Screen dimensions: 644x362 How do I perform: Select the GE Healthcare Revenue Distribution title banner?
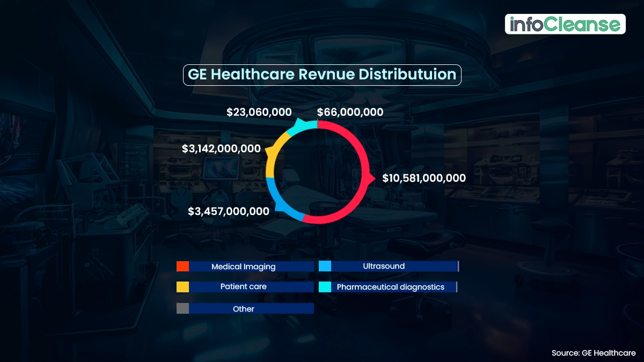point(322,75)
